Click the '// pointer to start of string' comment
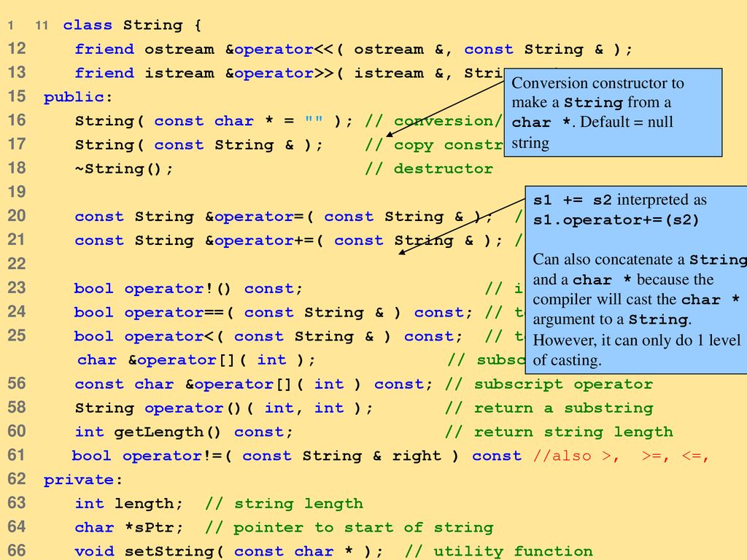This screenshot has height=560, width=747. (349, 528)
